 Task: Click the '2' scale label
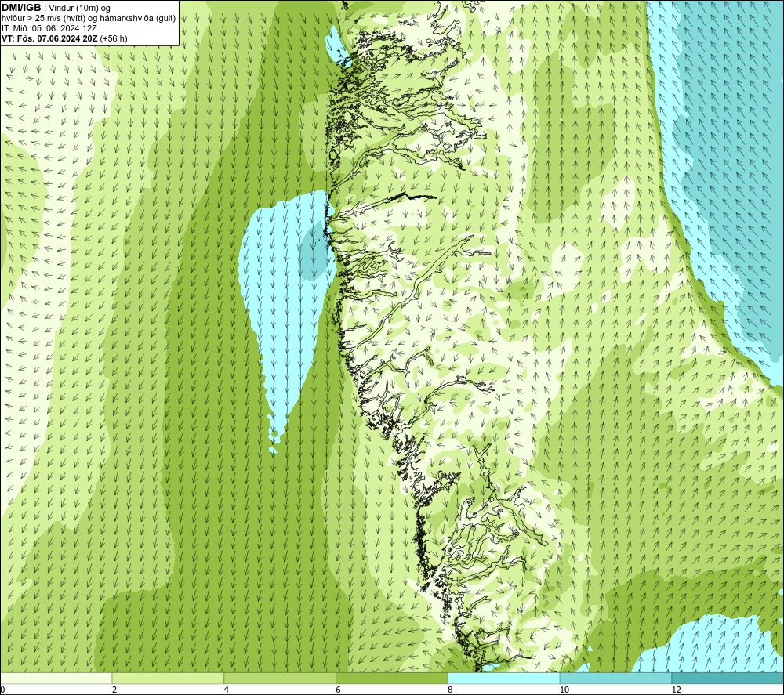pos(114,690)
